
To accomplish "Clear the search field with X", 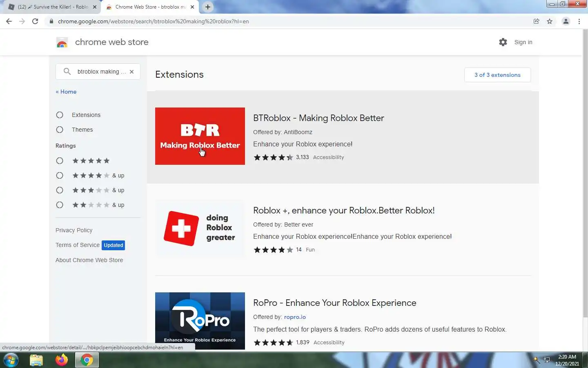I will click(131, 72).
